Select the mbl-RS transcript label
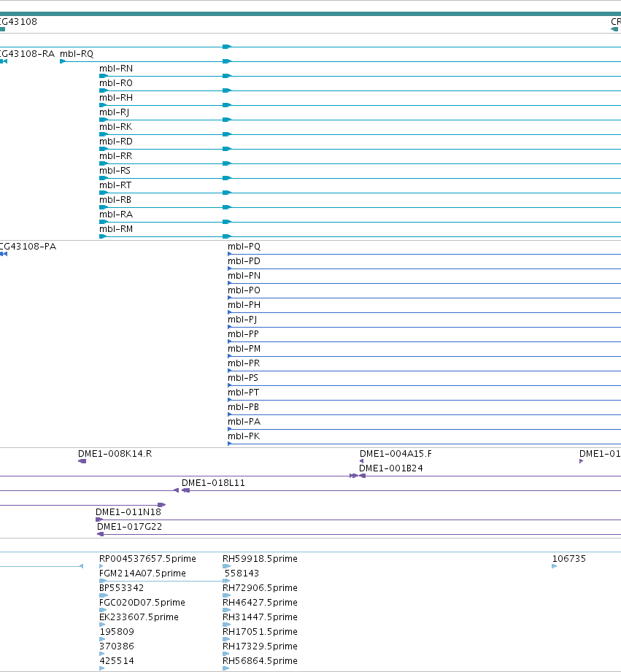Screen dimensions: 621x672 coord(115,171)
